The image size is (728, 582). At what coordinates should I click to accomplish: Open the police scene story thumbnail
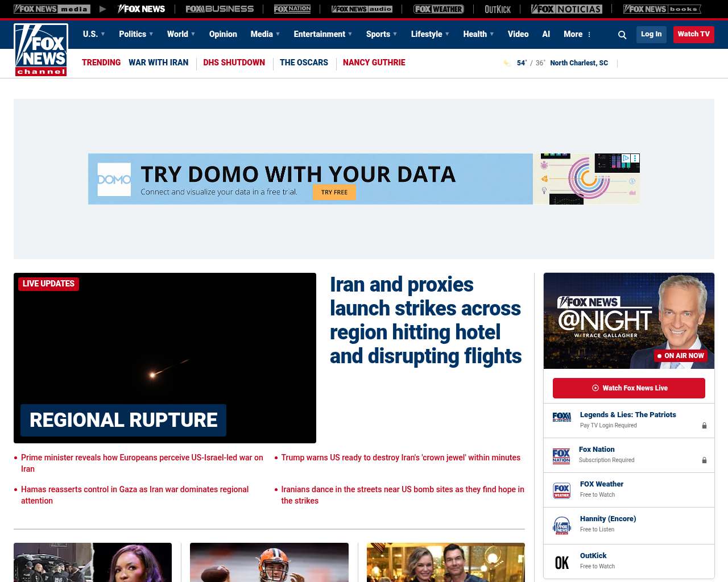[93, 562]
